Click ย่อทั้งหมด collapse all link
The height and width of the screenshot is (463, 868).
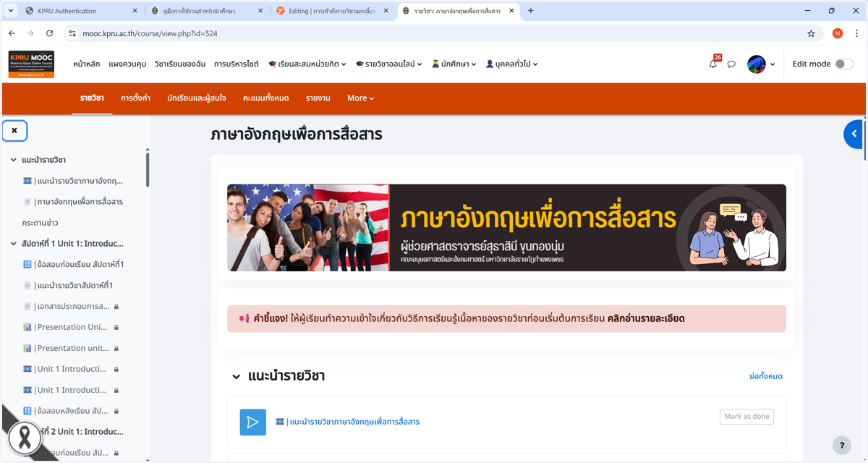(766, 376)
